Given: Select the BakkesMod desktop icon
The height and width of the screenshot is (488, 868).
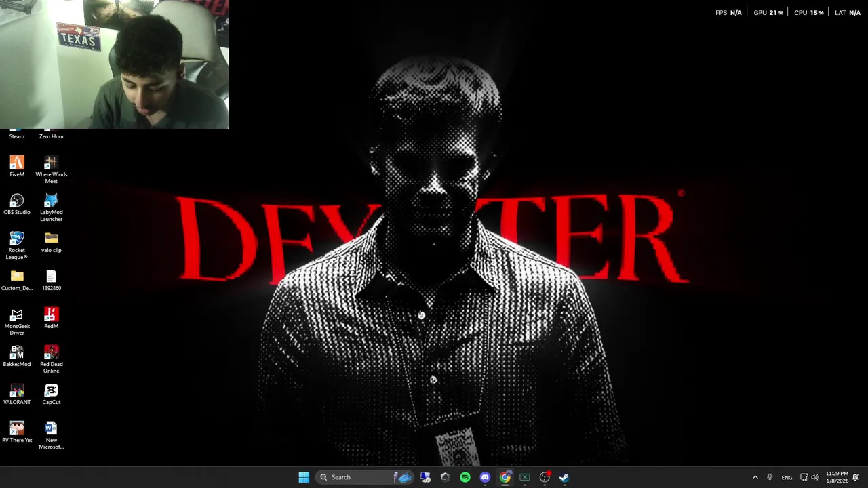Looking at the screenshot, I should click(17, 357).
